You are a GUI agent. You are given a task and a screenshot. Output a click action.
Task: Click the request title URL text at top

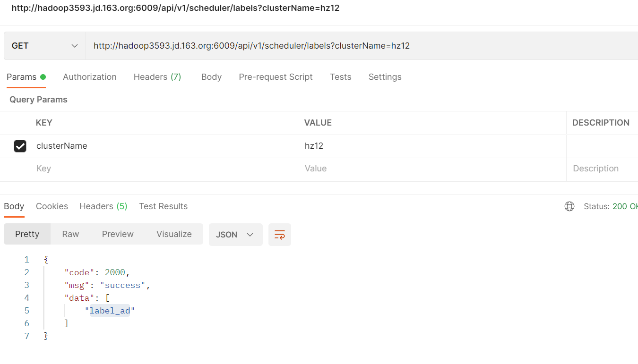(x=175, y=8)
